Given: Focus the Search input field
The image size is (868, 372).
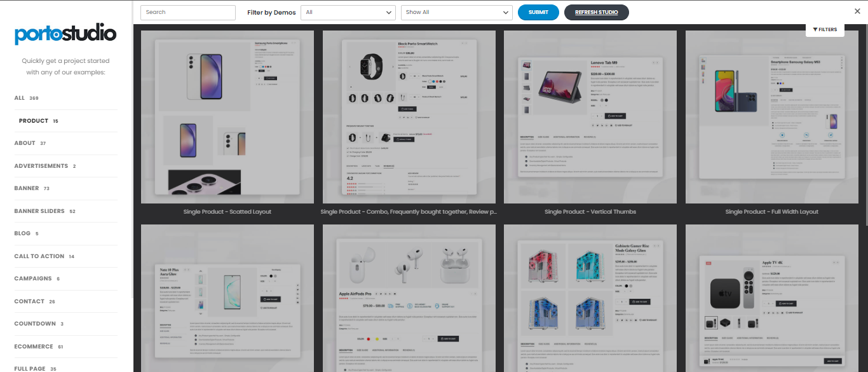Looking at the screenshot, I should coord(188,12).
